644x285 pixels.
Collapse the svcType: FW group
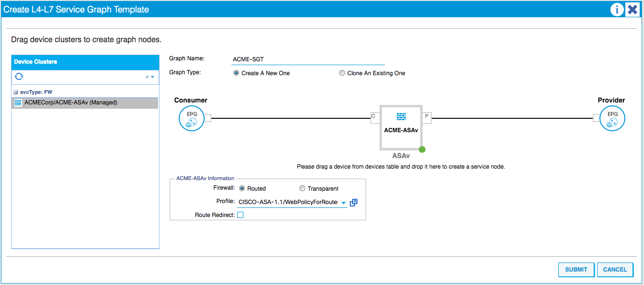tap(16, 92)
